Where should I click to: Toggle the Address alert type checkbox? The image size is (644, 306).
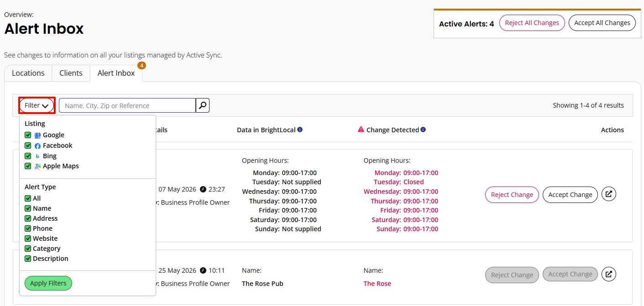[x=28, y=218]
